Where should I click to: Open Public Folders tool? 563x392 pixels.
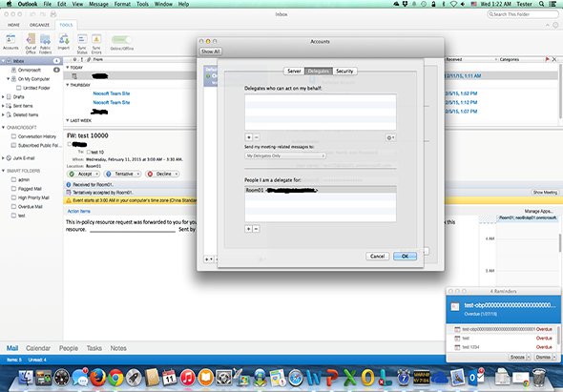point(45,44)
